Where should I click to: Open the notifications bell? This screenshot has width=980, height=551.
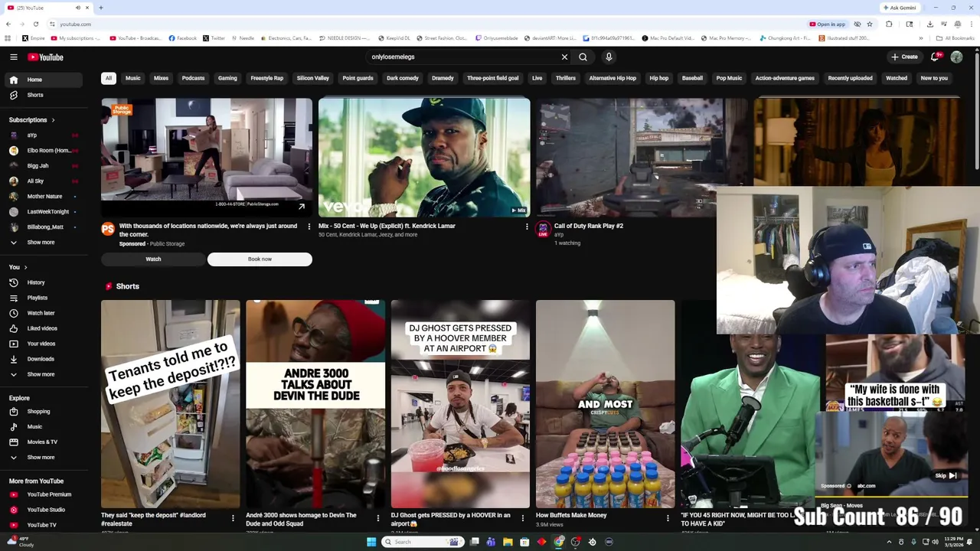[935, 57]
